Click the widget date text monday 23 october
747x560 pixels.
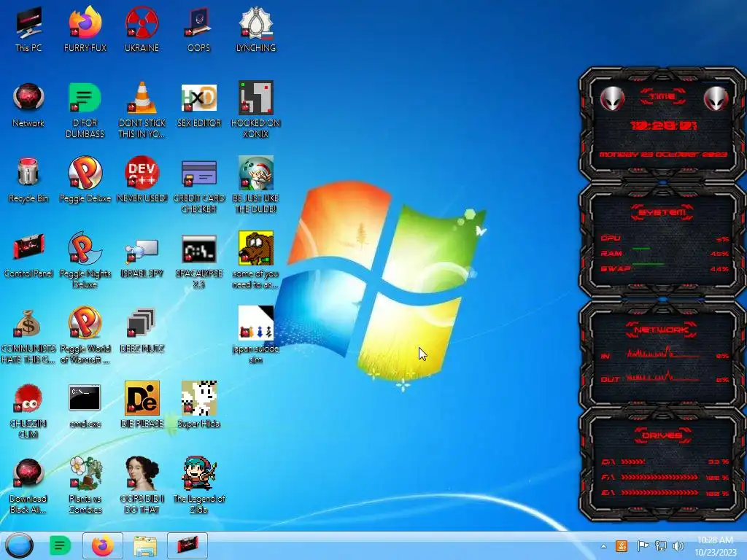tap(662, 155)
